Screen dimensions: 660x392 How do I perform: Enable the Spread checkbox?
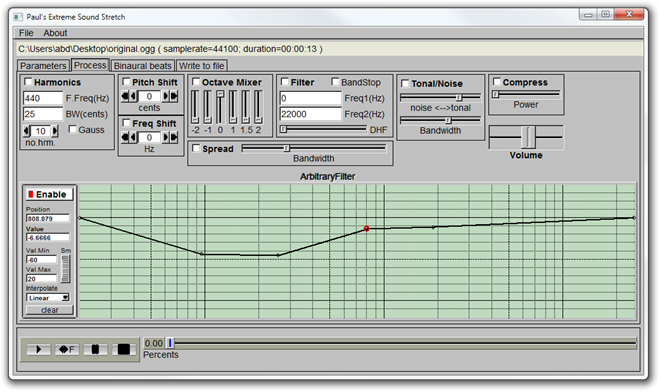(196, 148)
